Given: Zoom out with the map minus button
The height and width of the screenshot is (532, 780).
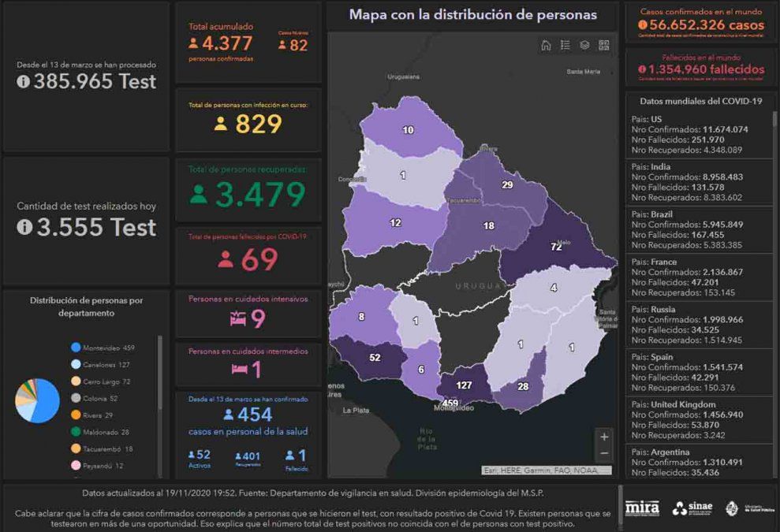Looking at the screenshot, I should coord(604,454).
